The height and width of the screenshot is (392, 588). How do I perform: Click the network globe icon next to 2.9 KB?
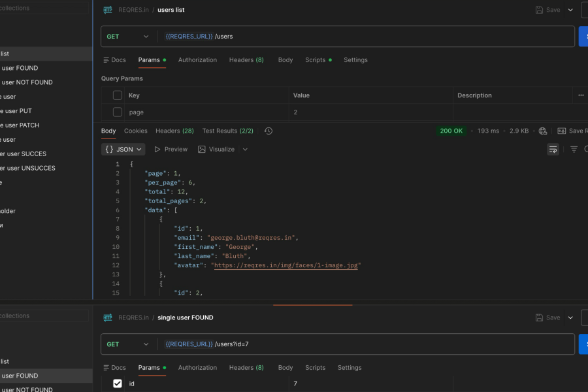(x=542, y=131)
